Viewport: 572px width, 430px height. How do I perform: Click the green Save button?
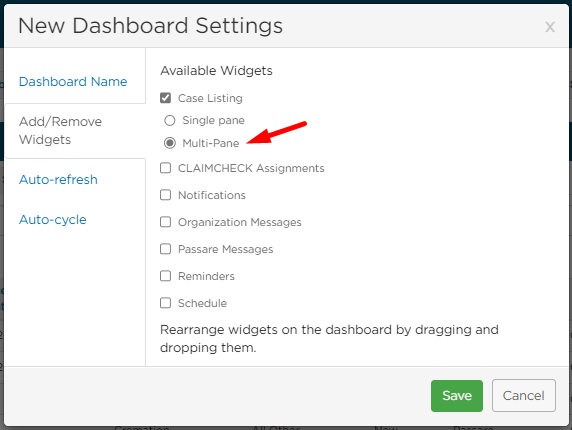tap(457, 396)
